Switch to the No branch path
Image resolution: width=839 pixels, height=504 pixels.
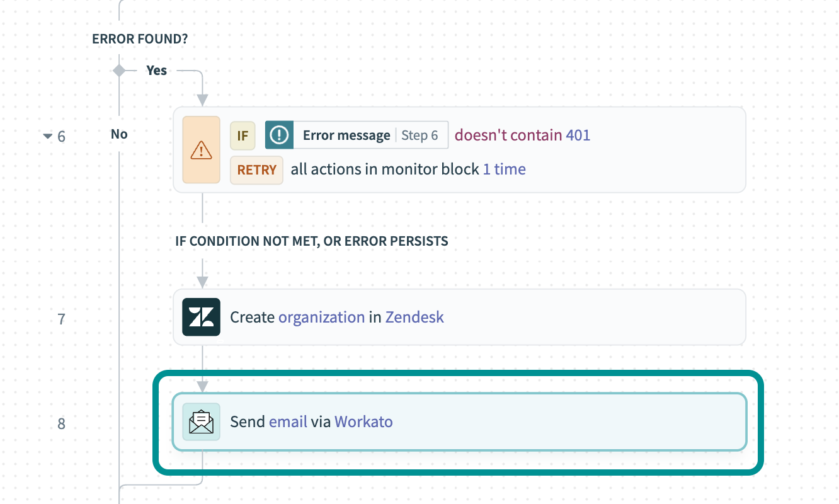pos(119,134)
